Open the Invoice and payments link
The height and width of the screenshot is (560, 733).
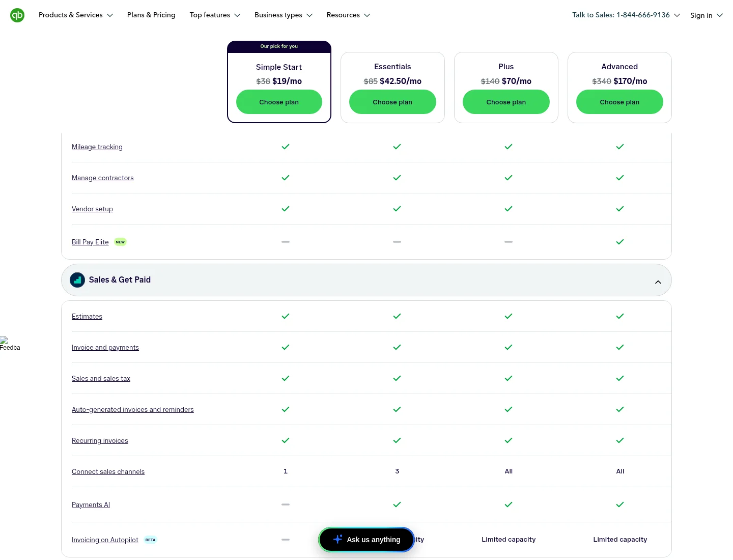coord(105,348)
